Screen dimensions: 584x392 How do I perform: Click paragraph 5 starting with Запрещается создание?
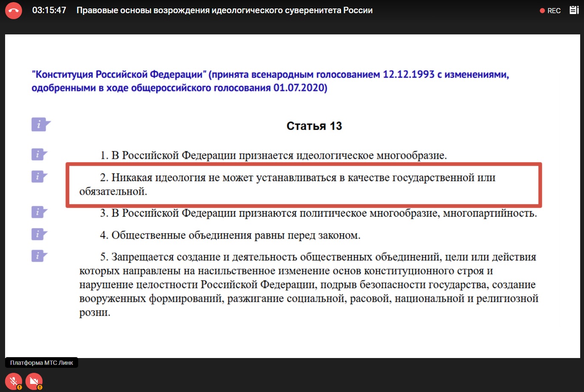pyautogui.click(x=308, y=285)
